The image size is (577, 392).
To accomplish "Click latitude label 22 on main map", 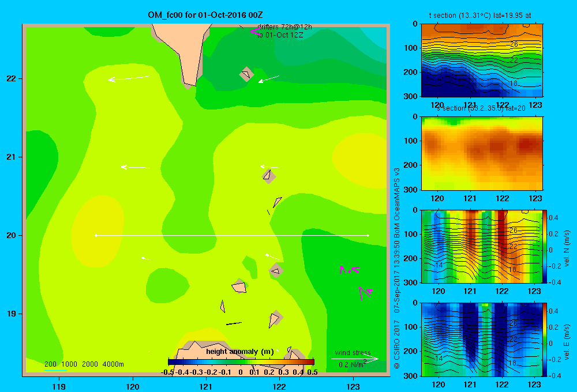I will (x=12, y=79).
